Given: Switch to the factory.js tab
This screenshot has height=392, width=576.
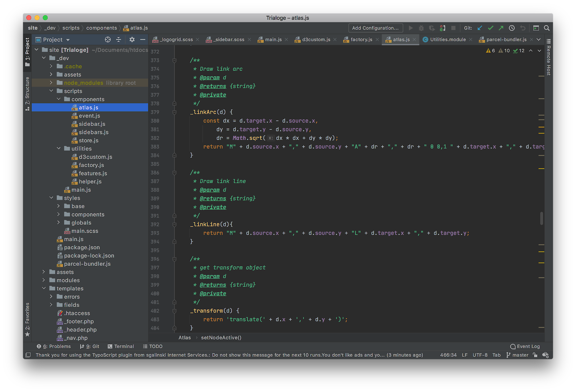Looking at the screenshot, I should (x=361, y=39).
